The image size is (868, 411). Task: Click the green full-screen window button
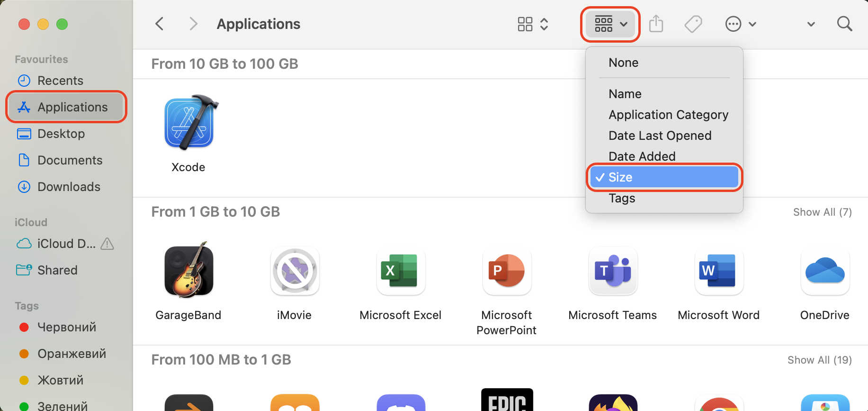(62, 24)
